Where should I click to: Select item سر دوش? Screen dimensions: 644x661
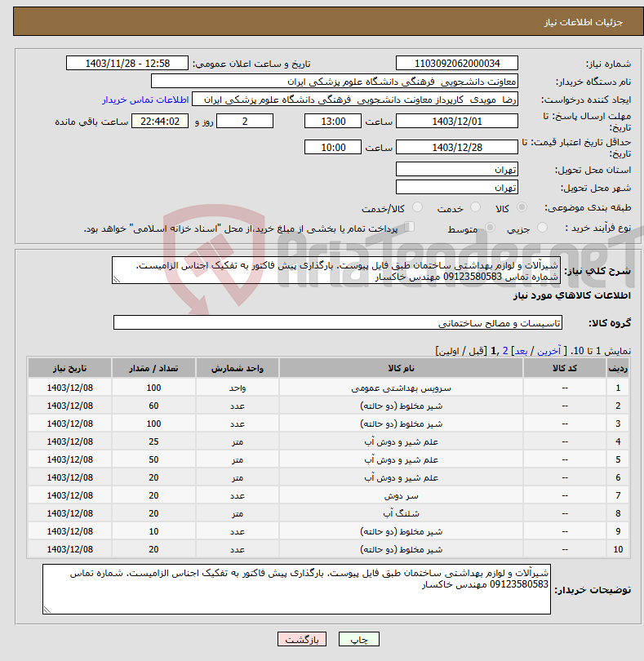(401, 496)
